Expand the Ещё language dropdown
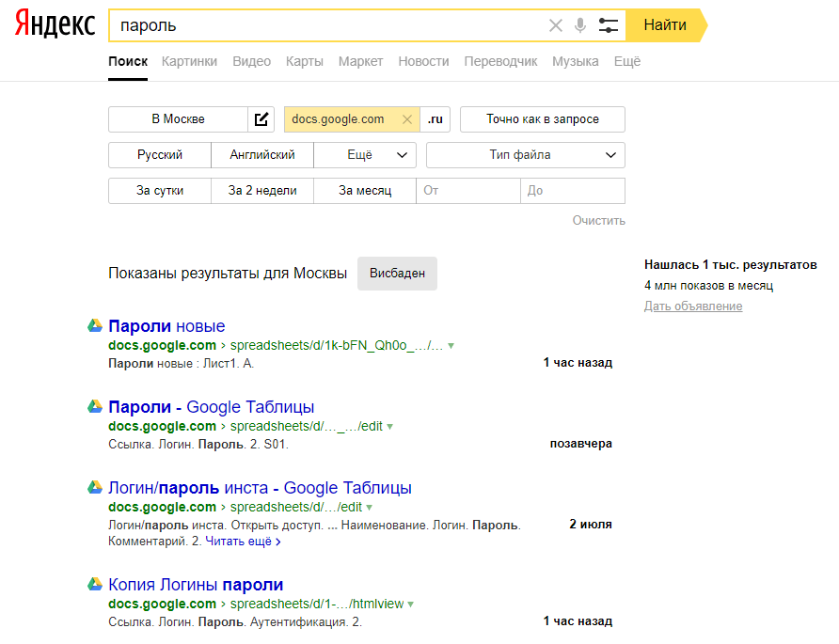Image resolution: width=839 pixels, height=644 pixels. (365, 154)
